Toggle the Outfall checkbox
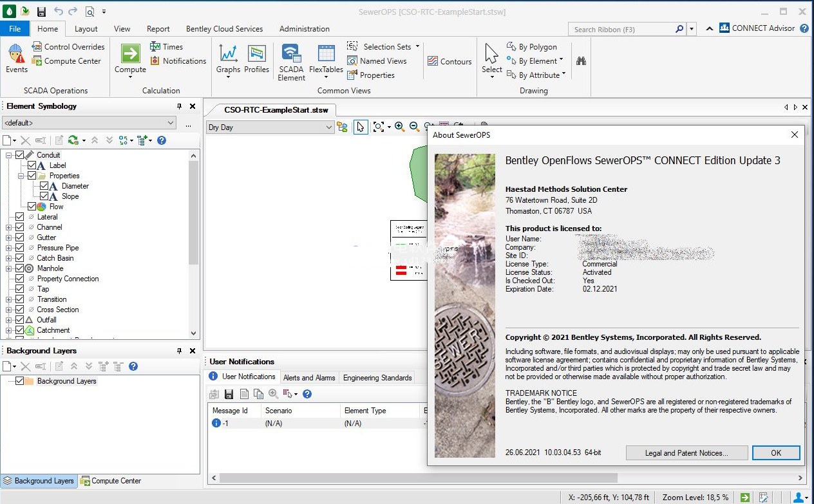 [19, 320]
